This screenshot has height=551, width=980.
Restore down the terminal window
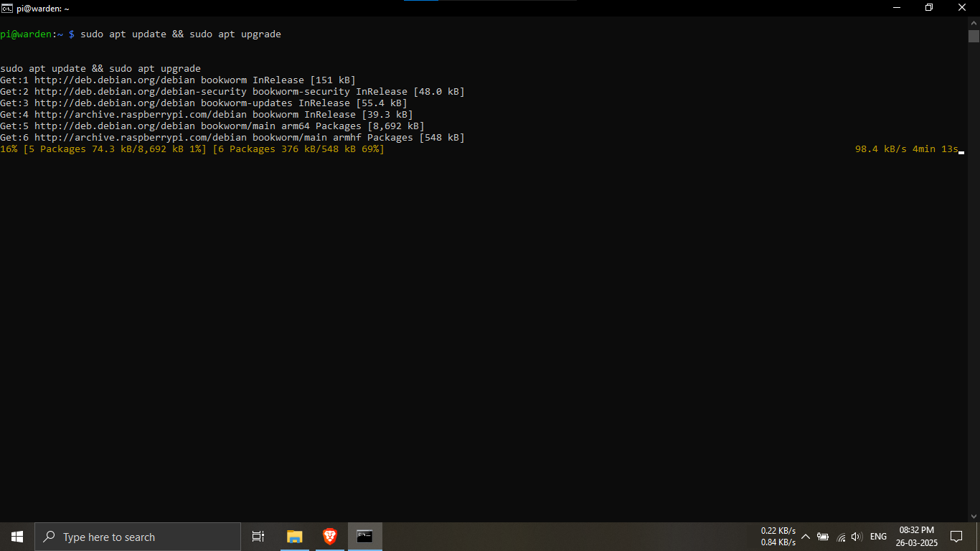929,8
